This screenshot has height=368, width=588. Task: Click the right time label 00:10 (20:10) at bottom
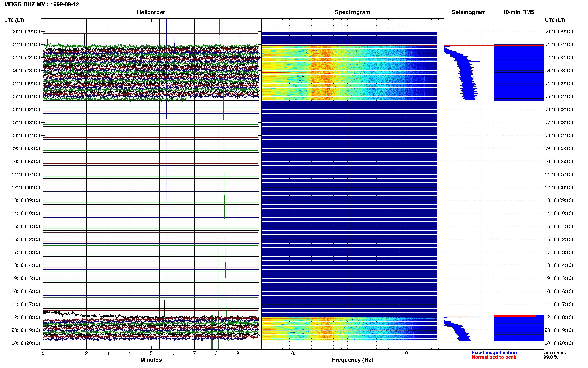(x=559, y=343)
